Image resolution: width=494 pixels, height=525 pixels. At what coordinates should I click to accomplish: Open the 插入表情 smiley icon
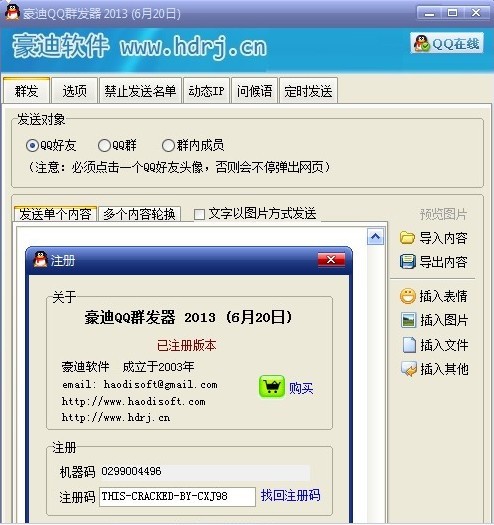pos(408,296)
